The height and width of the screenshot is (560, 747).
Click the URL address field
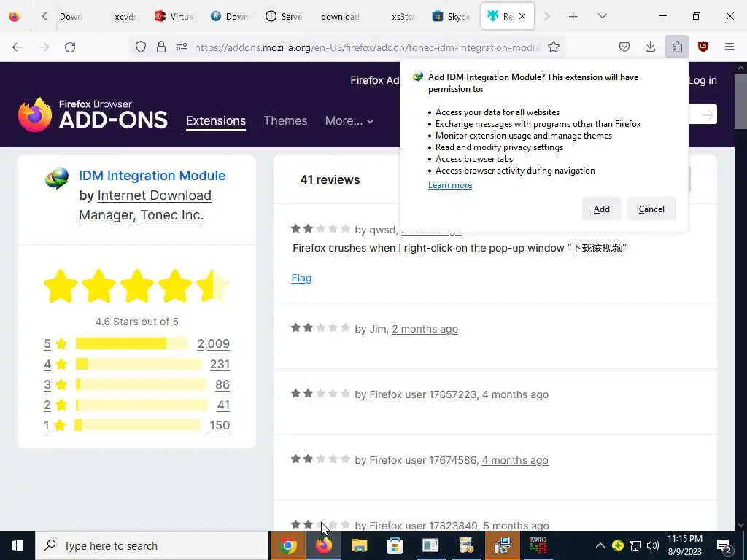click(x=367, y=47)
